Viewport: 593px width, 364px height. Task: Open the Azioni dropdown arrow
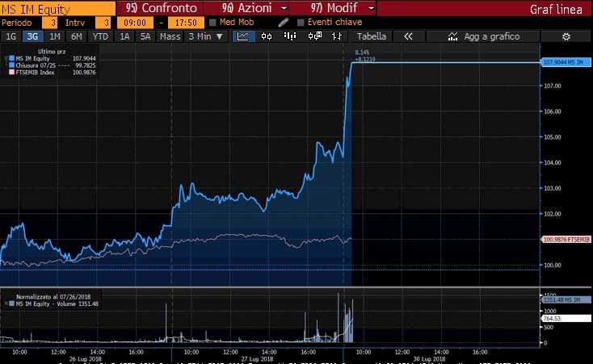coord(283,8)
